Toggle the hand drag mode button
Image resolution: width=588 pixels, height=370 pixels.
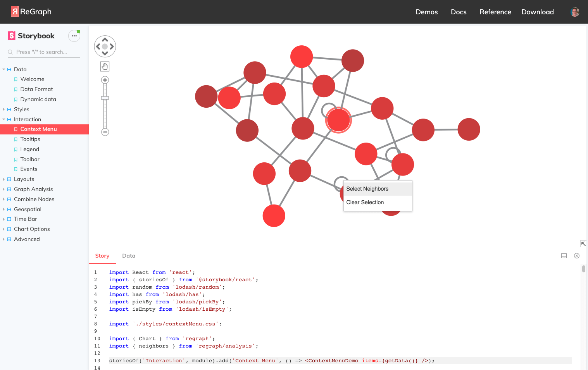(105, 67)
